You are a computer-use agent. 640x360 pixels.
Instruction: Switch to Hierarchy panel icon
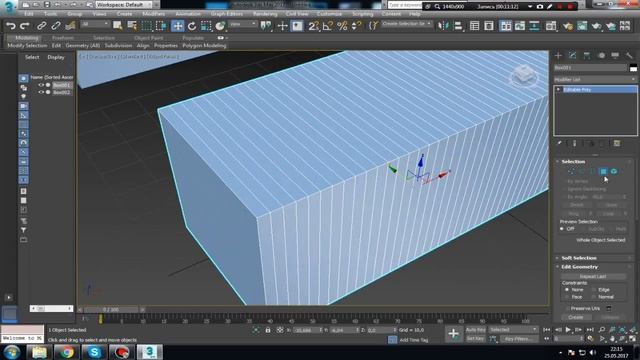587,55
